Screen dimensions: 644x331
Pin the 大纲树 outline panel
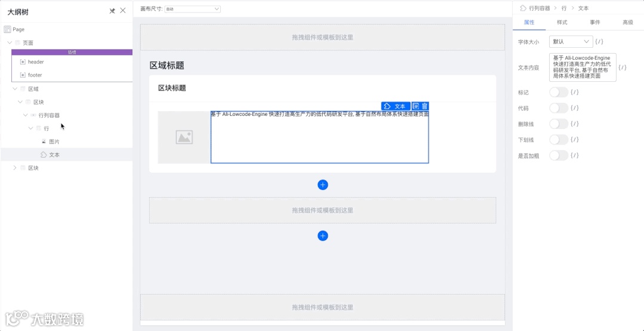pos(112,11)
